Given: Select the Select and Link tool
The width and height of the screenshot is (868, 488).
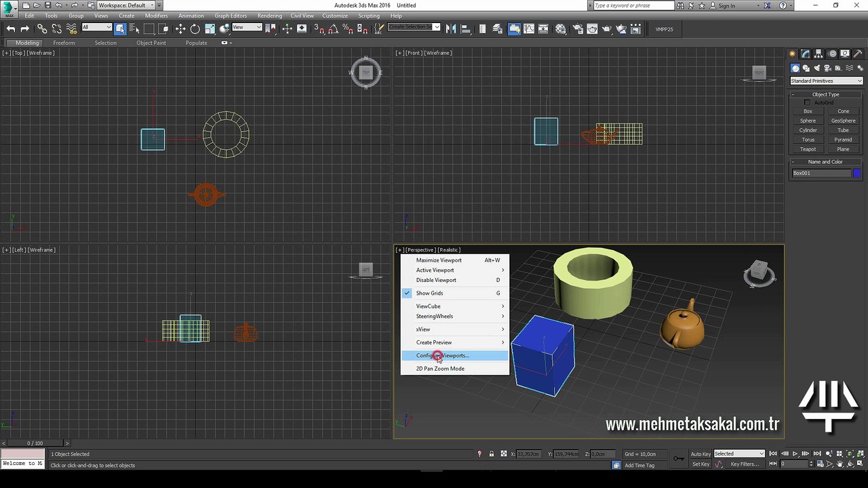Looking at the screenshot, I should [x=42, y=28].
